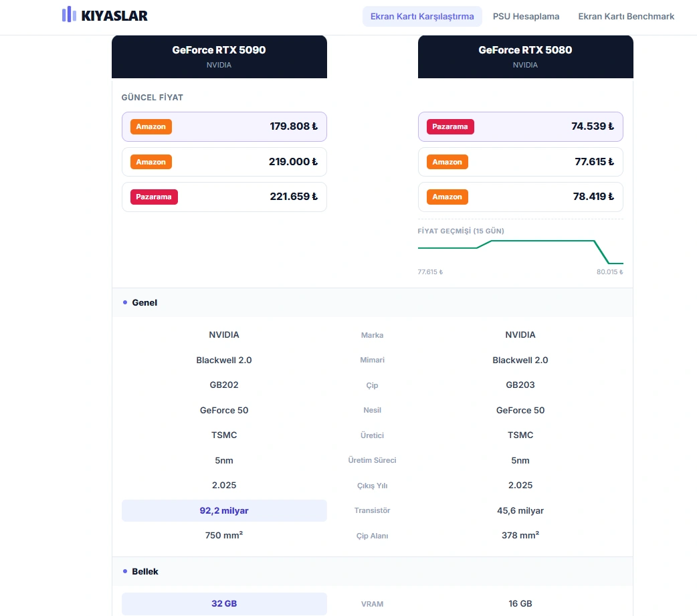Image resolution: width=697 pixels, height=616 pixels.
Task: Click the VRAM row label
Action: (372, 604)
